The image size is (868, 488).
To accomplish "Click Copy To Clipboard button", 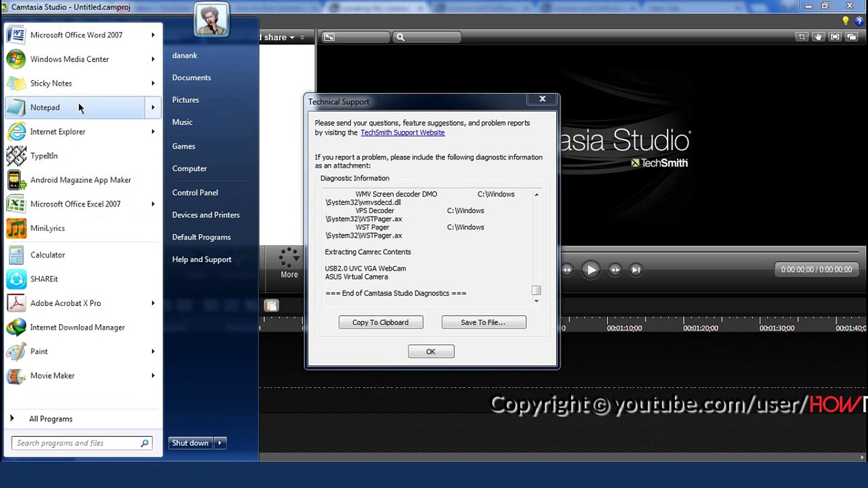I will pos(380,322).
